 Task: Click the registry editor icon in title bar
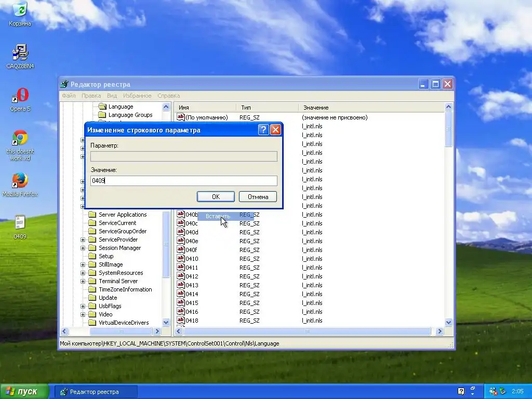64,84
